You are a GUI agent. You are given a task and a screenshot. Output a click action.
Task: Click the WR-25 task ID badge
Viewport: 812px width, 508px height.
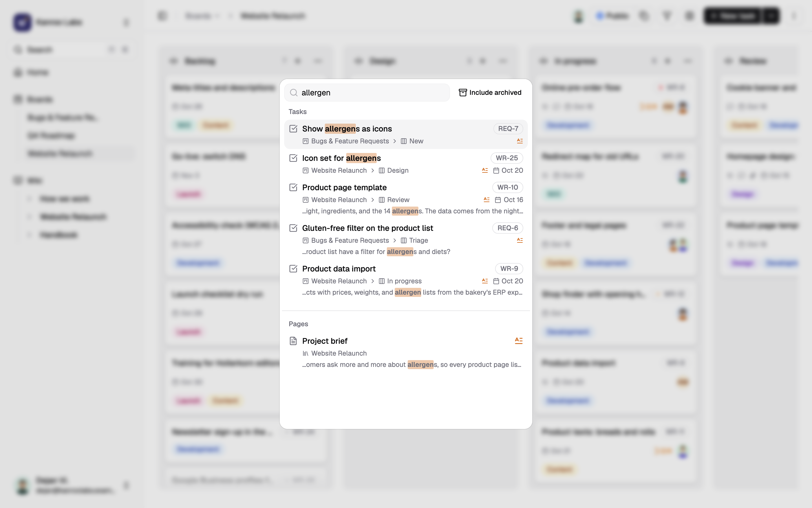507,158
